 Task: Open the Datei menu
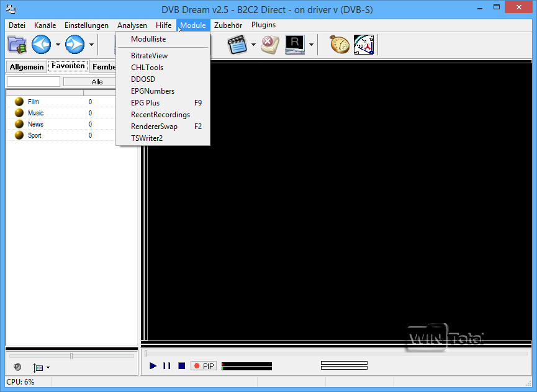[17, 25]
